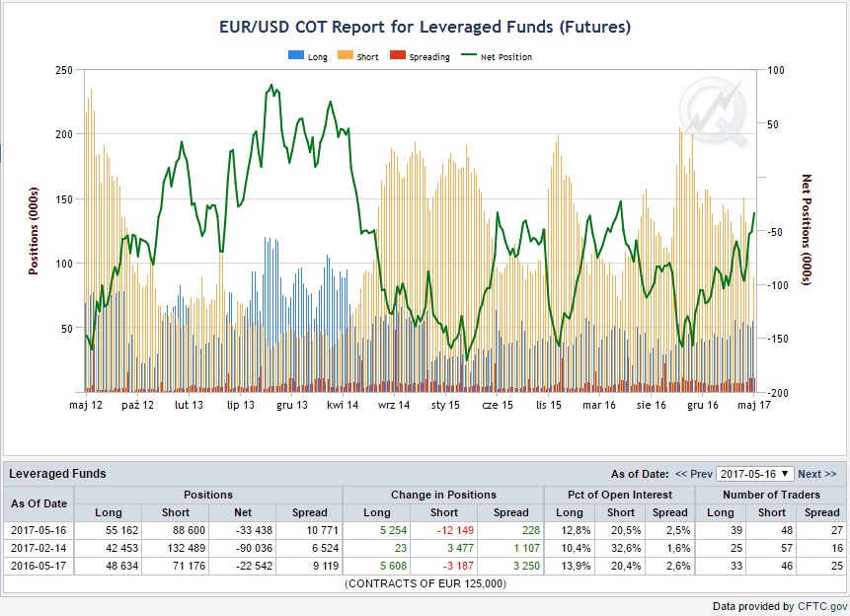Viewport: 850px width, 616px height.
Task: Click the Short change value -3 187
Action: [458, 566]
